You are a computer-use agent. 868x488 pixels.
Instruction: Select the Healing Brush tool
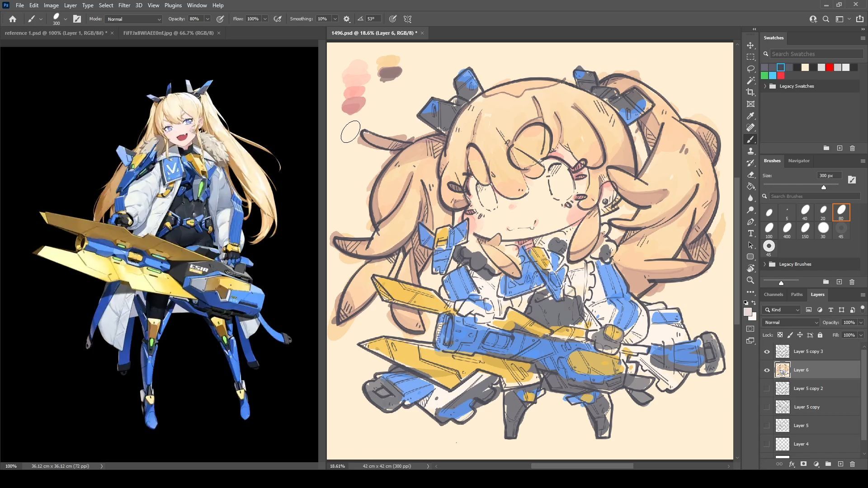click(x=750, y=128)
